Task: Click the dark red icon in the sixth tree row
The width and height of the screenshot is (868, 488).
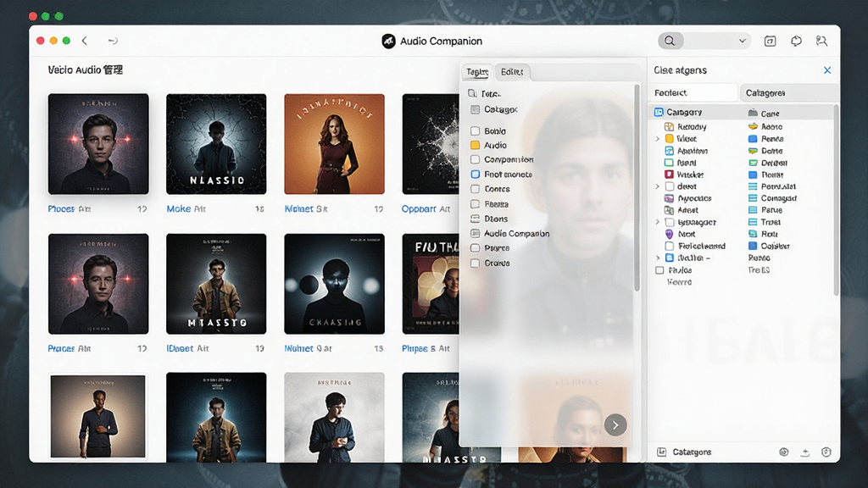Action: click(x=670, y=175)
